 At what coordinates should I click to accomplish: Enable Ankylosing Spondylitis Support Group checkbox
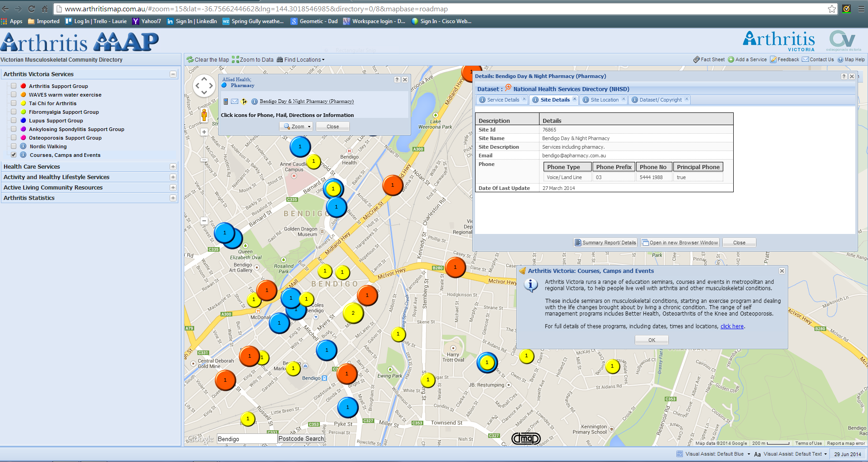pos(14,129)
